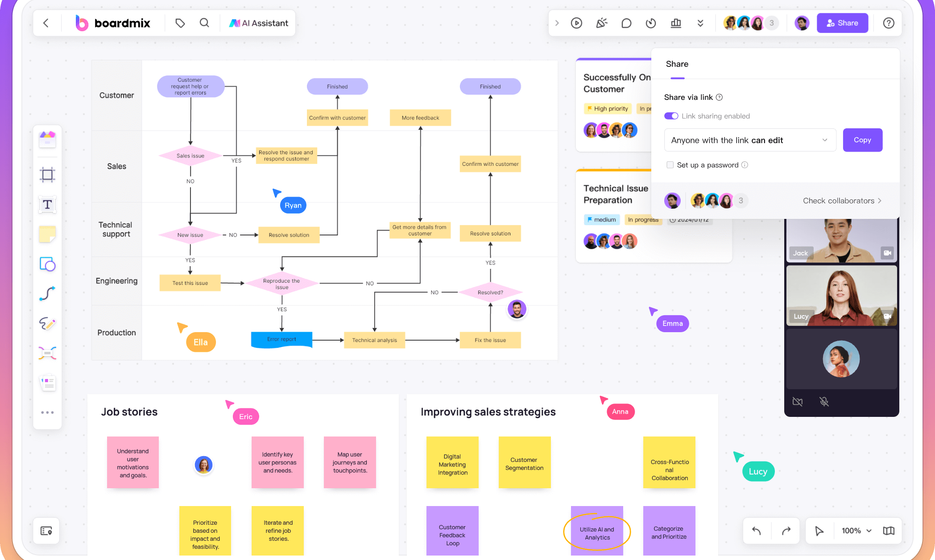Select the Text tool
935x560 pixels.
click(47, 204)
